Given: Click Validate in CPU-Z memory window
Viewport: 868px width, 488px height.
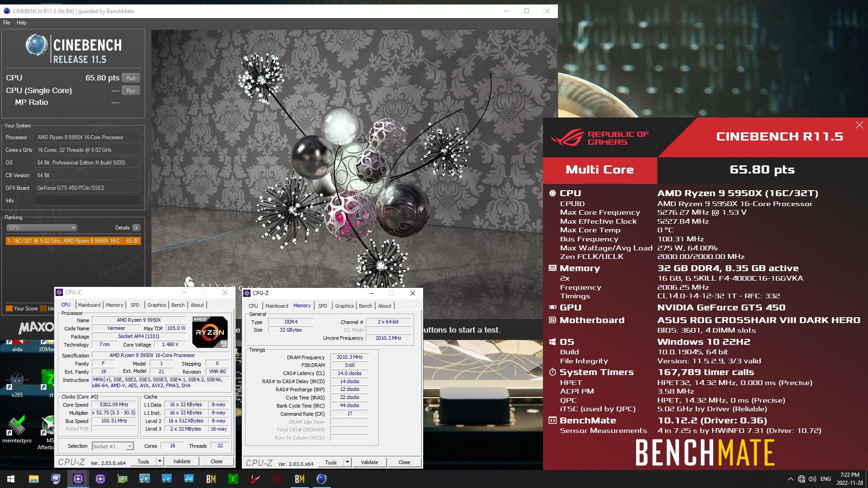Looking at the screenshot, I should click(369, 463).
